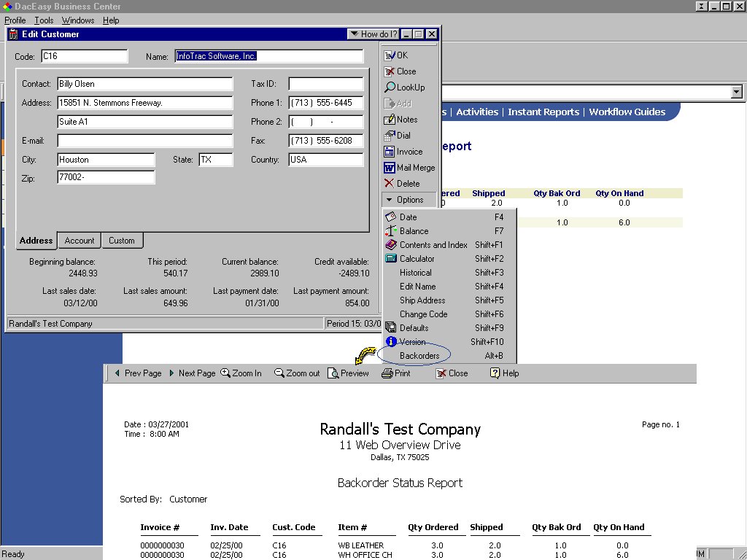Expand the combo box arrow behind Edit Customer
Viewport: 747px width, 560px height.
(737, 92)
